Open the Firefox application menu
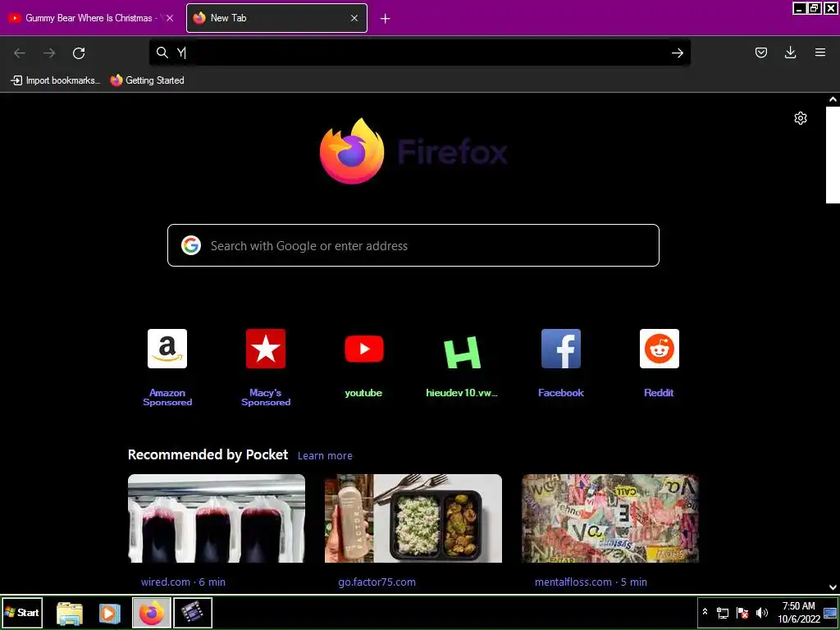Screen dimensions: 840x630 [x=819, y=52]
